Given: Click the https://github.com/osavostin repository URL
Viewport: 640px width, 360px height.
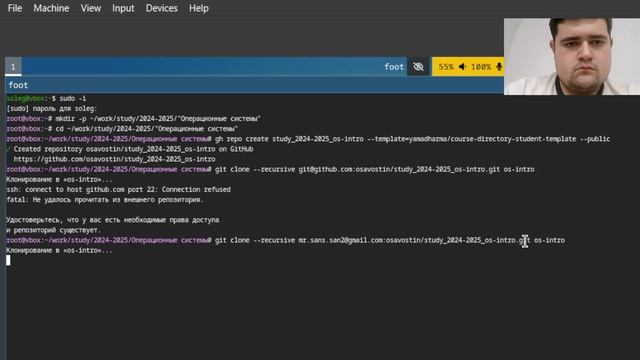Looking at the screenshot, I should 114,159.
